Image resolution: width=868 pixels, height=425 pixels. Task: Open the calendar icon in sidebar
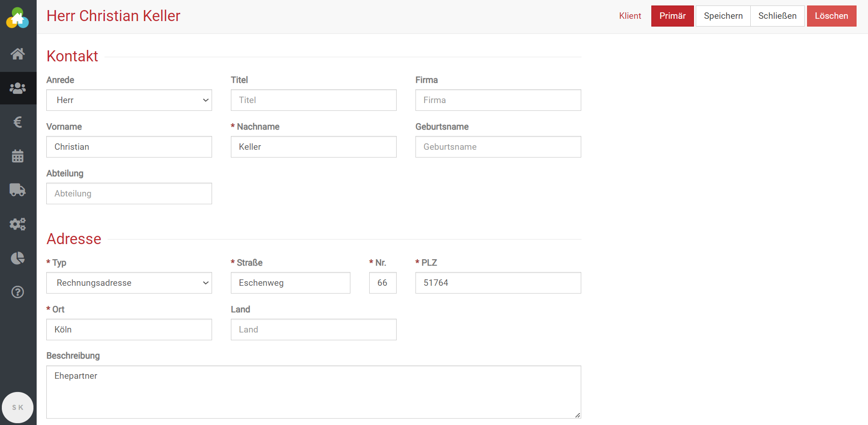click(18, 156)
